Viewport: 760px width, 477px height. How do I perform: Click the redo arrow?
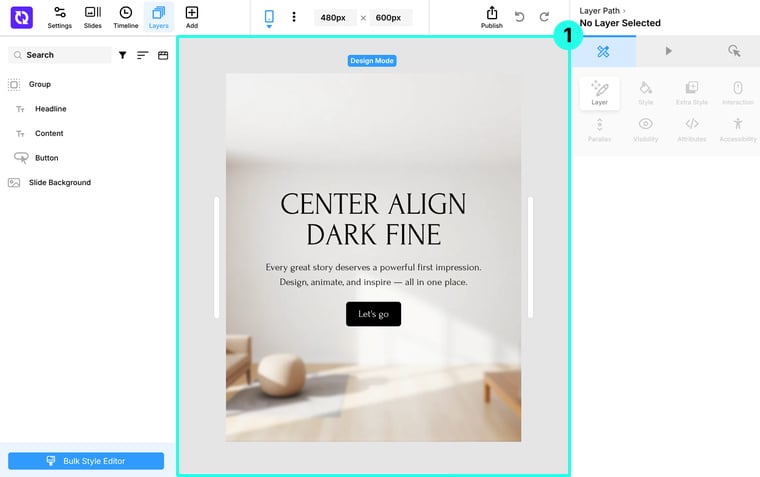[x=544, y=17]
